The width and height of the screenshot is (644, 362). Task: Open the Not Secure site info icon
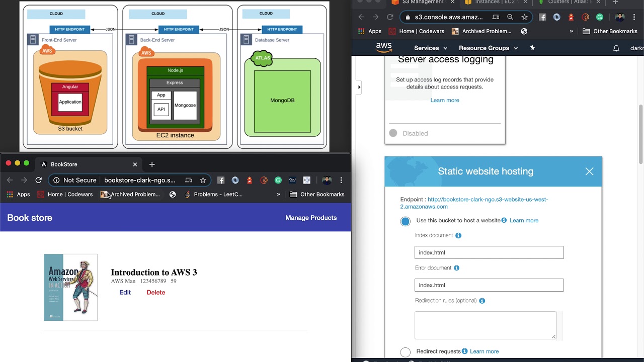[x=56, y=180]
